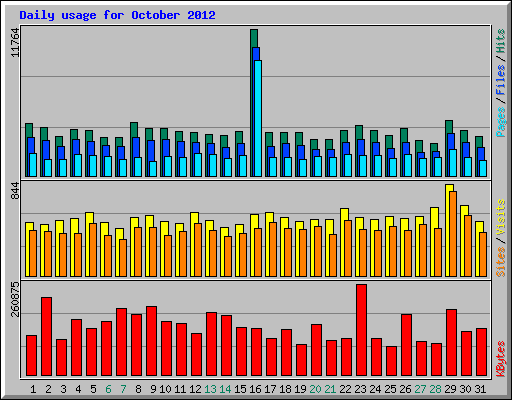512x400 pixels.
Task: Click the red KBytes bar for day 13
Action: [x=211, y=344]
